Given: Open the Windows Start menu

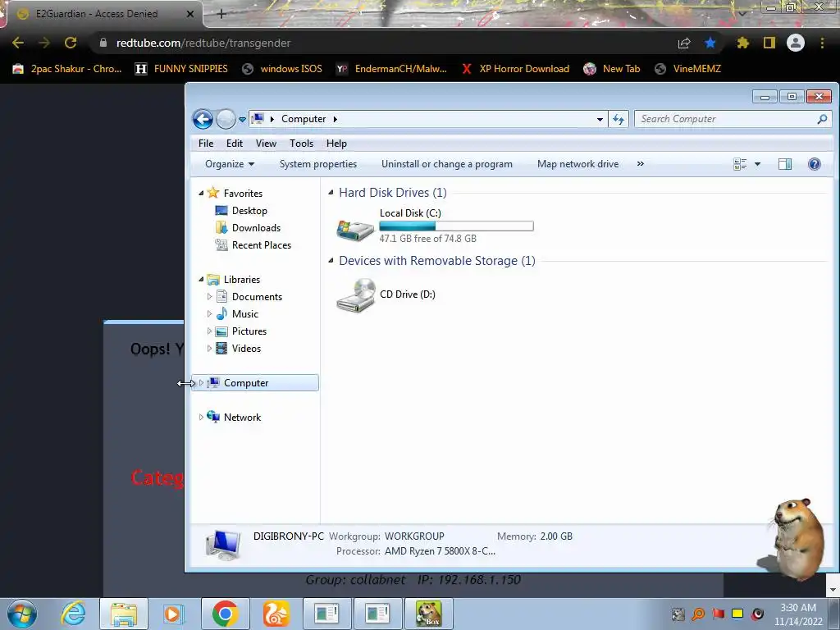Looking at the screenshot, I should [22, 614].
